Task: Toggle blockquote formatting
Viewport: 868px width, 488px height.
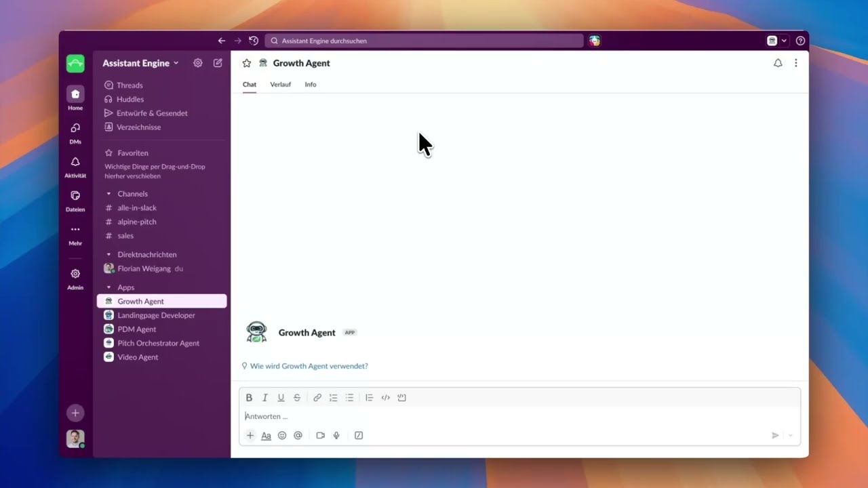Action: [369, 398]
